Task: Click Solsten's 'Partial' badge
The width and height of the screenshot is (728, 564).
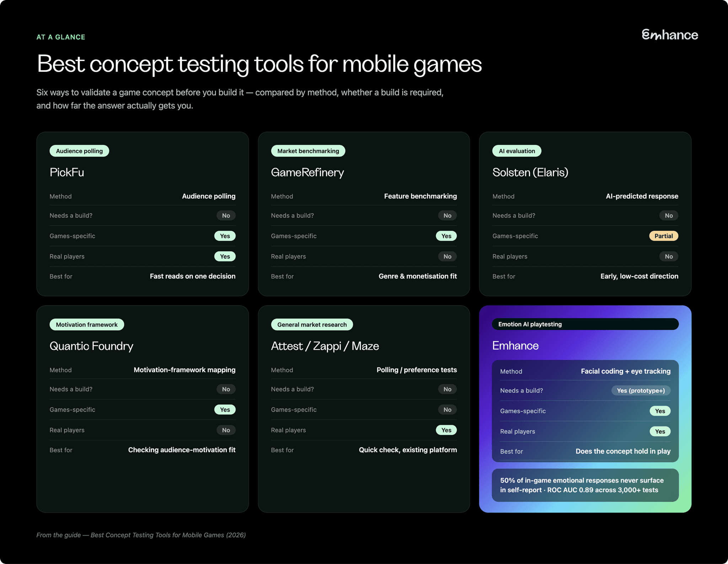Action: click(664, 236)
